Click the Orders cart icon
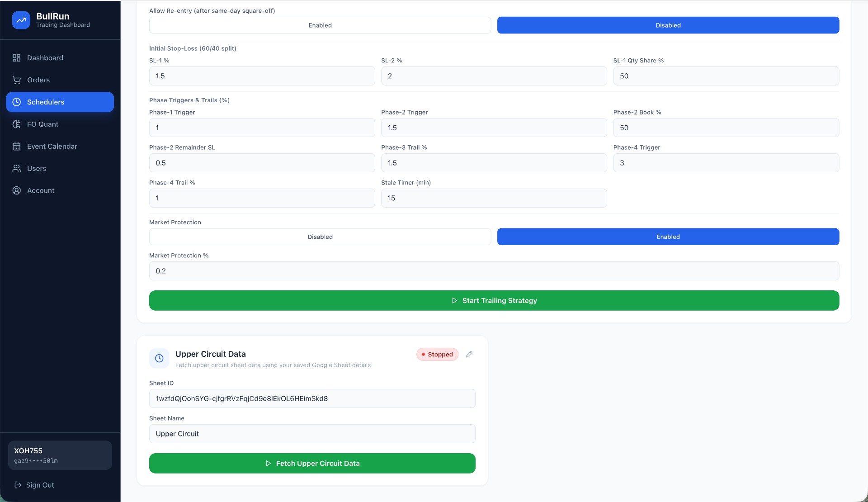868x502 pixels. (17, 80)
